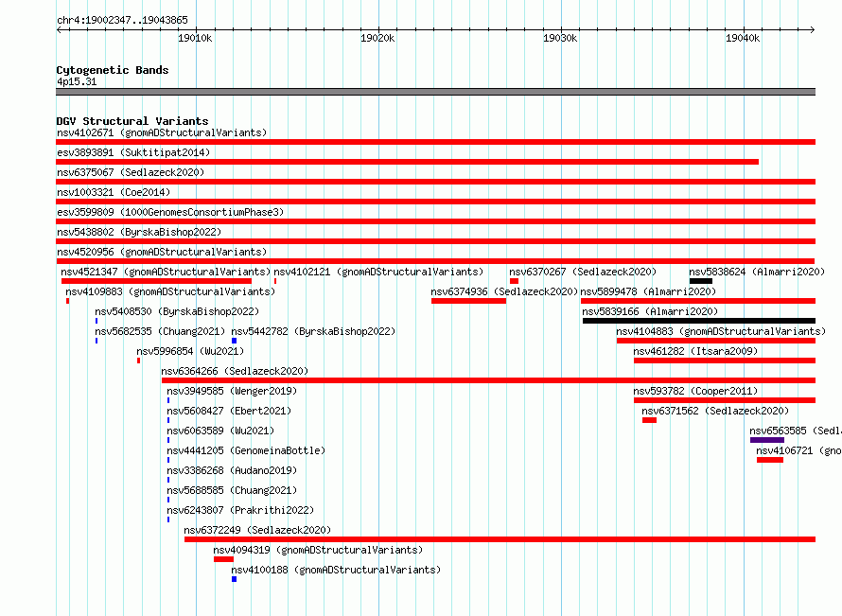Click the nsv4109883 gnomADStructuralVariants label
Screen dimensions: 842x616
tap(170, 291)
